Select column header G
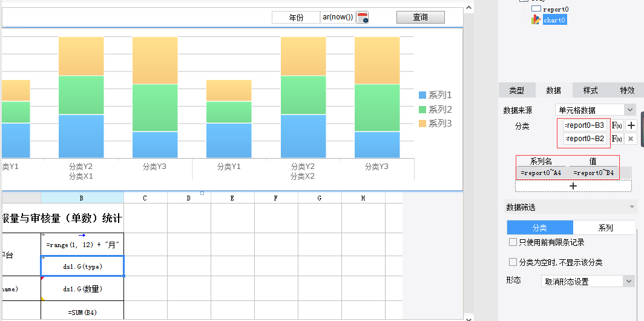The height and width of the screenshot is (321, 644). pyautogui.click(x=320, y=197)
